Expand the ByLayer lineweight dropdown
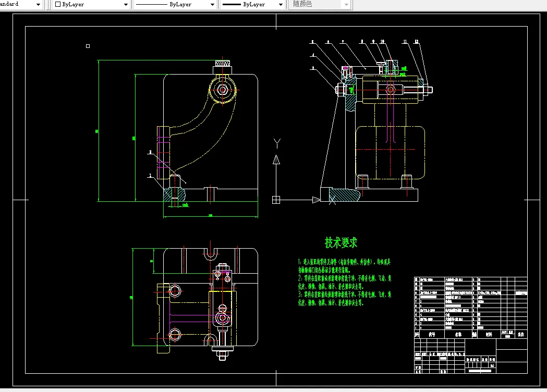Image resolution: width=547 pixels, height=392 pixels. 281,5
